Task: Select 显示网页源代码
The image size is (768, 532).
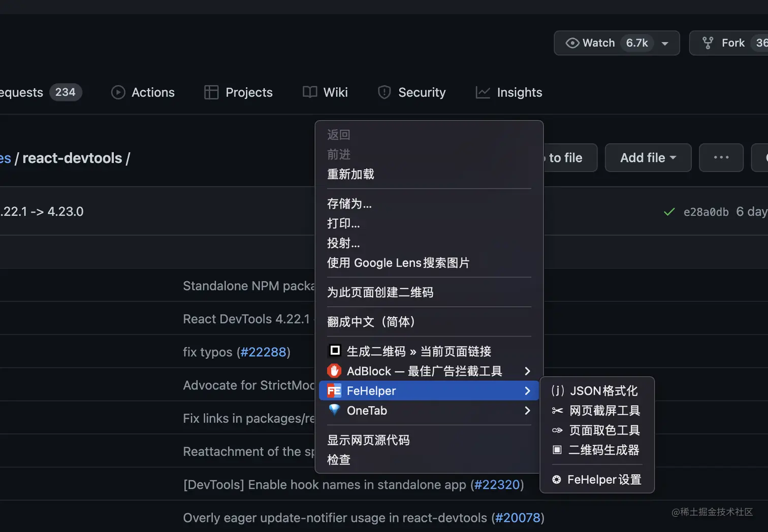Action: tap(429, 440)
